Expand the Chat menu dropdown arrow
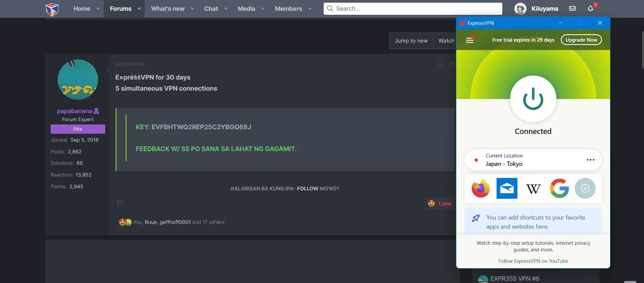 tap(226, 9)
